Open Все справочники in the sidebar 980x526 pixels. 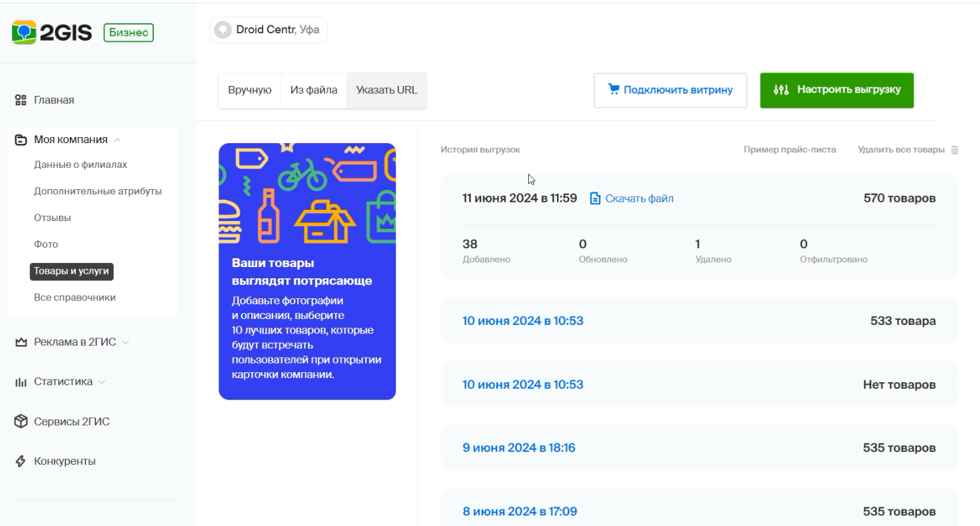coord(75,298)
